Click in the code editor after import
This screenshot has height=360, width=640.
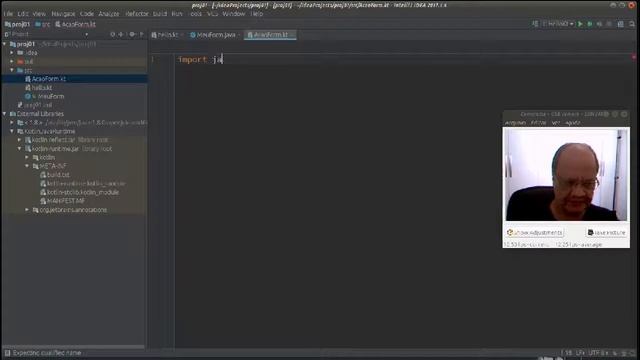point(223,60)
